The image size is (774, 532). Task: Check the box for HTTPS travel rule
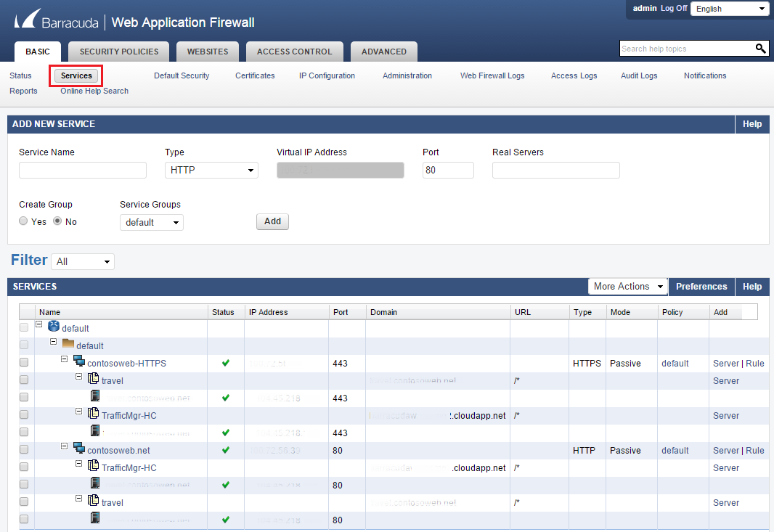[24, 380]
